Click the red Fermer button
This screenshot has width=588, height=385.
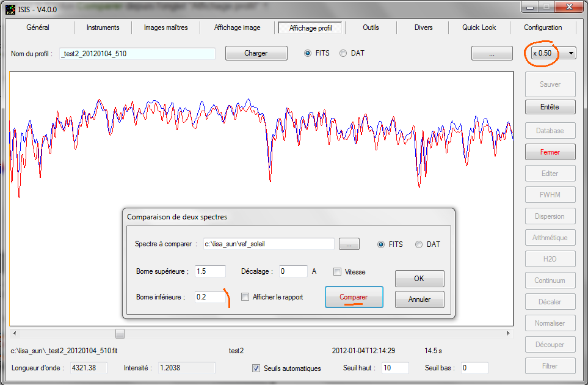pos(550,152)
